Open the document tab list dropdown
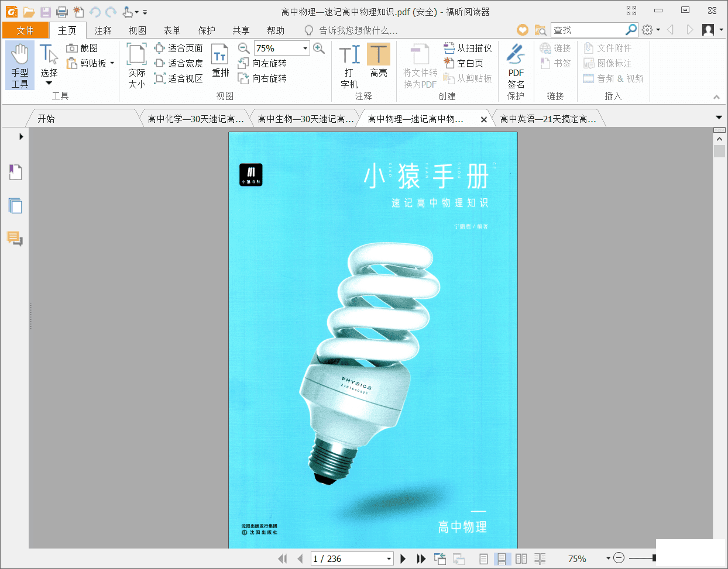 (719, 118)
